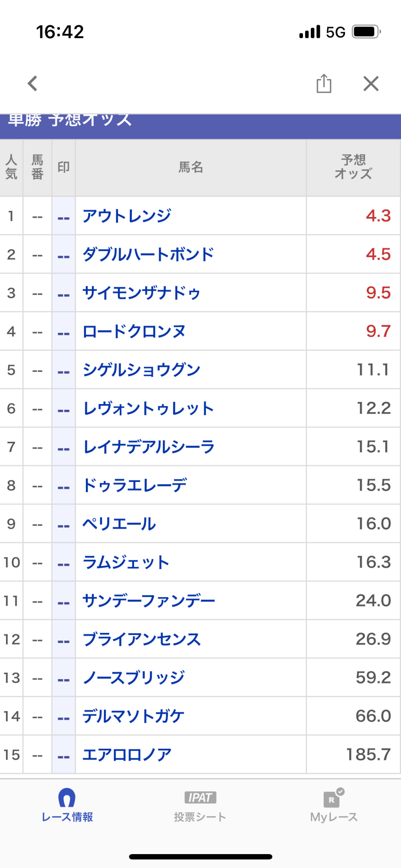401x868 pixels.
Task: Open horse アウトレンジ details
Action: pyautogui.click(x=127, y=216)
